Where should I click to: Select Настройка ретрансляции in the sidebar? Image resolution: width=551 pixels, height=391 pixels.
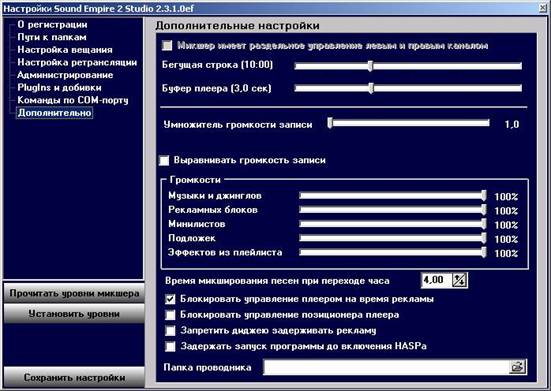(77, 63)
